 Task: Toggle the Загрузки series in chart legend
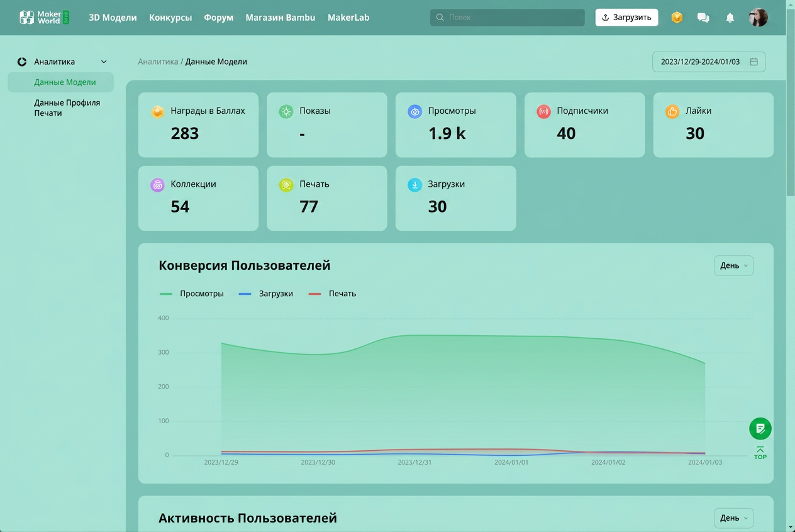tap(266, 294)
